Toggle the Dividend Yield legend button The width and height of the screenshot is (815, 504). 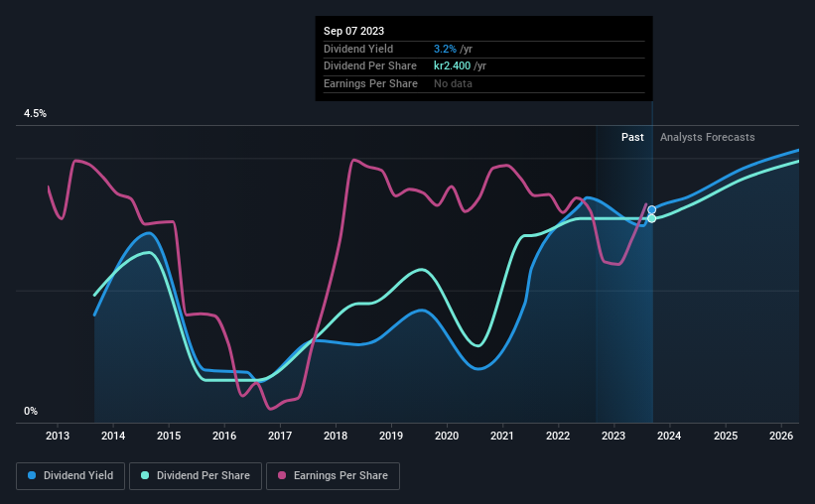(70, 476)
